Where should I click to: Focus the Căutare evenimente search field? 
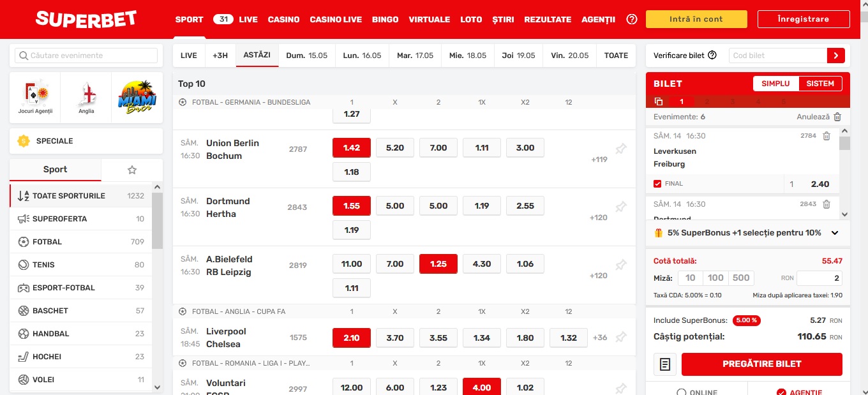(x=86, y=56)
